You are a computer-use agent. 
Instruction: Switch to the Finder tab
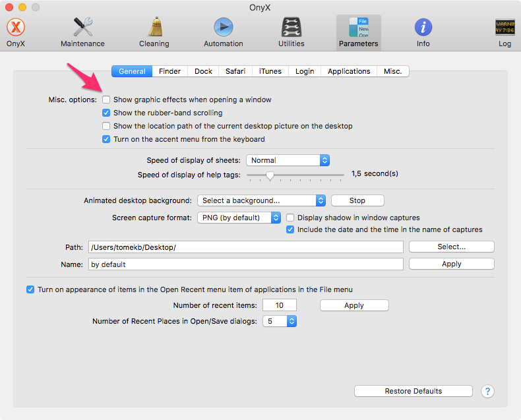169,71
